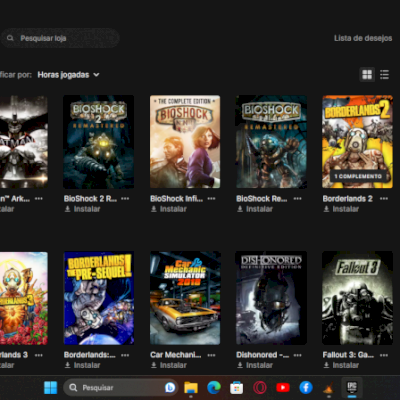This screenshot has height=400, width=400.
Task: Open the BioShock 2 Remastered cover
Action: pos(99,142)
